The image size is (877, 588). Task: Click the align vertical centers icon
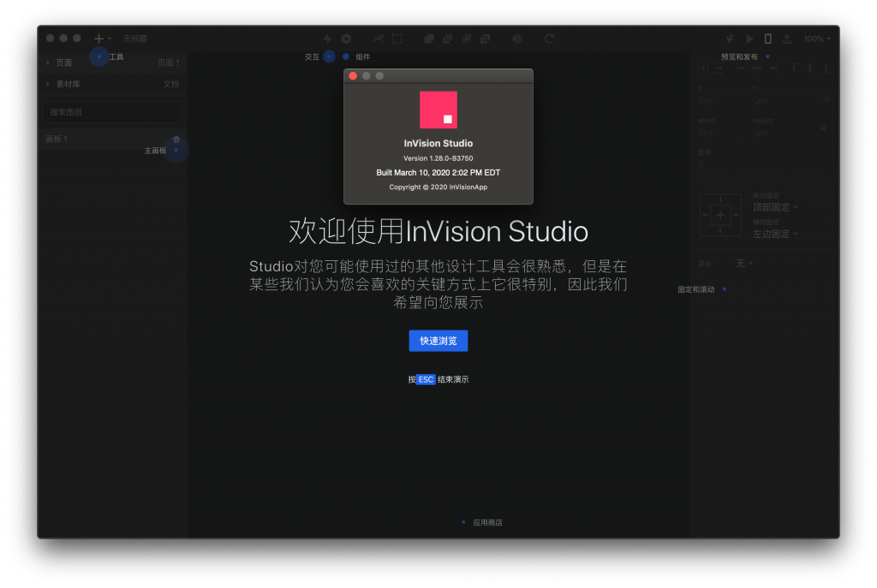[x=810, y=68]
